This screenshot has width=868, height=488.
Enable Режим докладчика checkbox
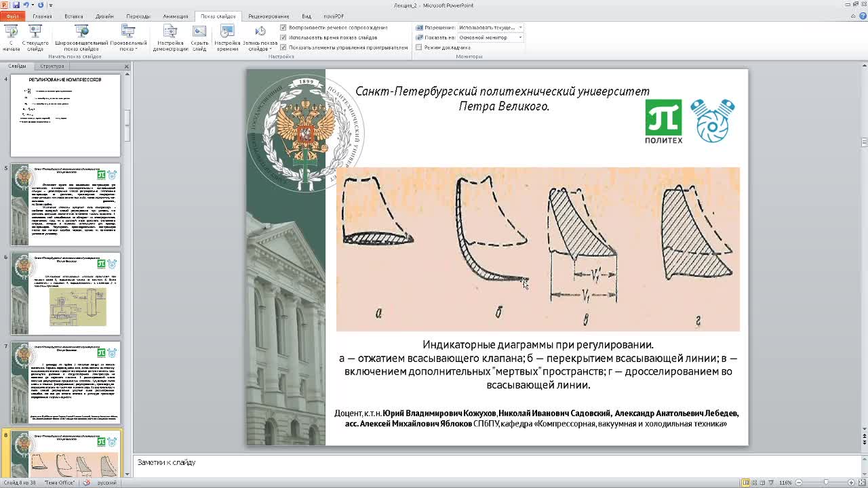pos(419,47)
